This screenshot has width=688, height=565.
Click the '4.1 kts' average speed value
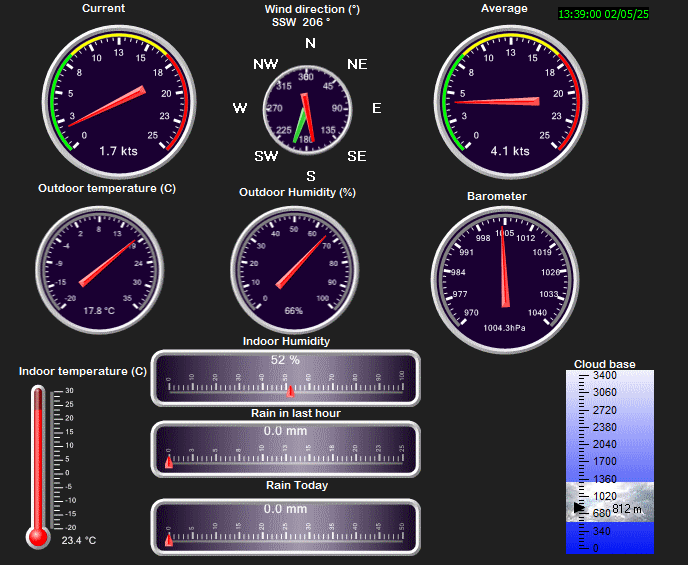(x=510, y=151)
